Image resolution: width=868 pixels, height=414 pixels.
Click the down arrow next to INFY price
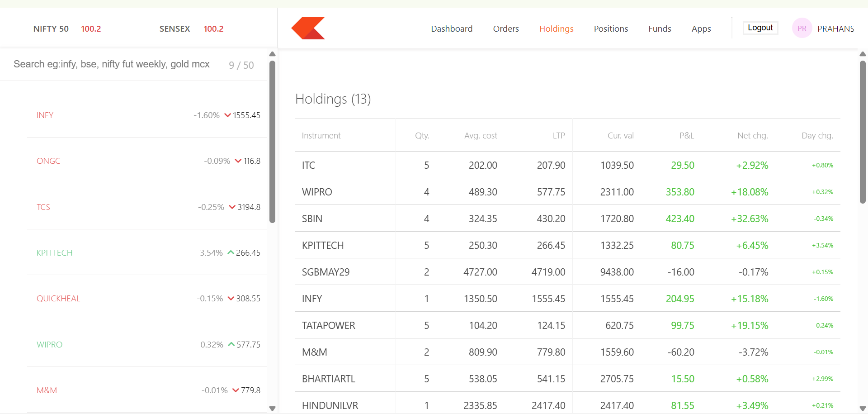(228, 115)
